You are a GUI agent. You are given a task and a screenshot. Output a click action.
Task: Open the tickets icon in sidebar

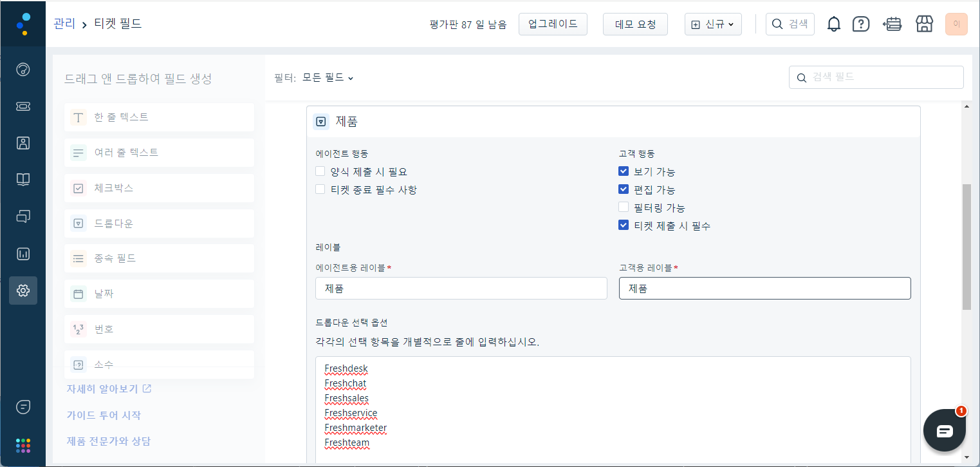coord(23,106)
